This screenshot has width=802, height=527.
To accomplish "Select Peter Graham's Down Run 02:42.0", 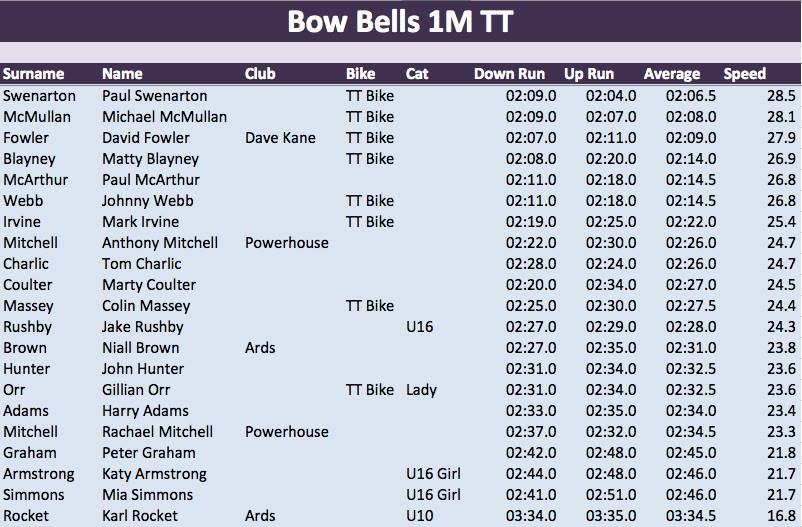I will point(531,453).
